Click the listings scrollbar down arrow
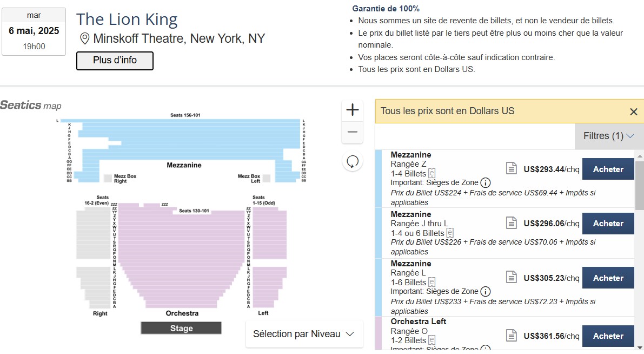This screenshot has width=644, height=354. 640,347
